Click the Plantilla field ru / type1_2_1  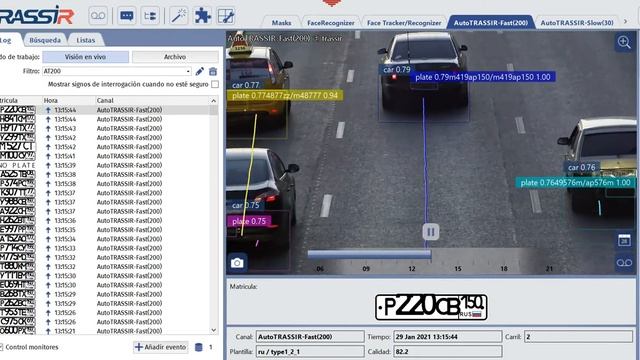tap(310, 351)
